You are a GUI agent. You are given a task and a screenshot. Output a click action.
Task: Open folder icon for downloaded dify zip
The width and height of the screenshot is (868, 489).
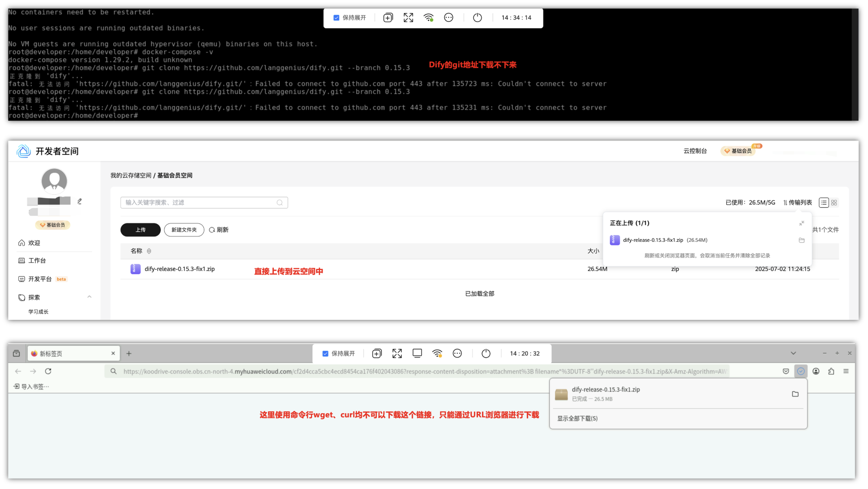(x=795, y=394)
